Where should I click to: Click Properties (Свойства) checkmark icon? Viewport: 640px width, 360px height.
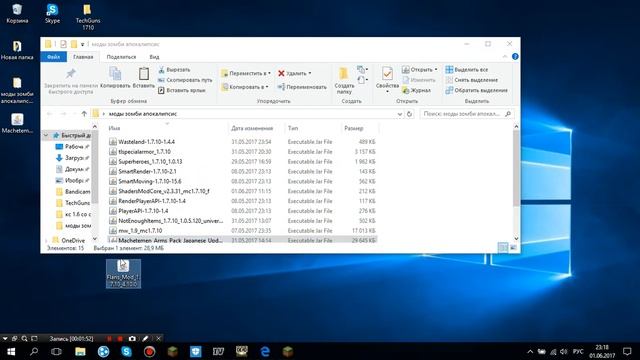[387, 74]
